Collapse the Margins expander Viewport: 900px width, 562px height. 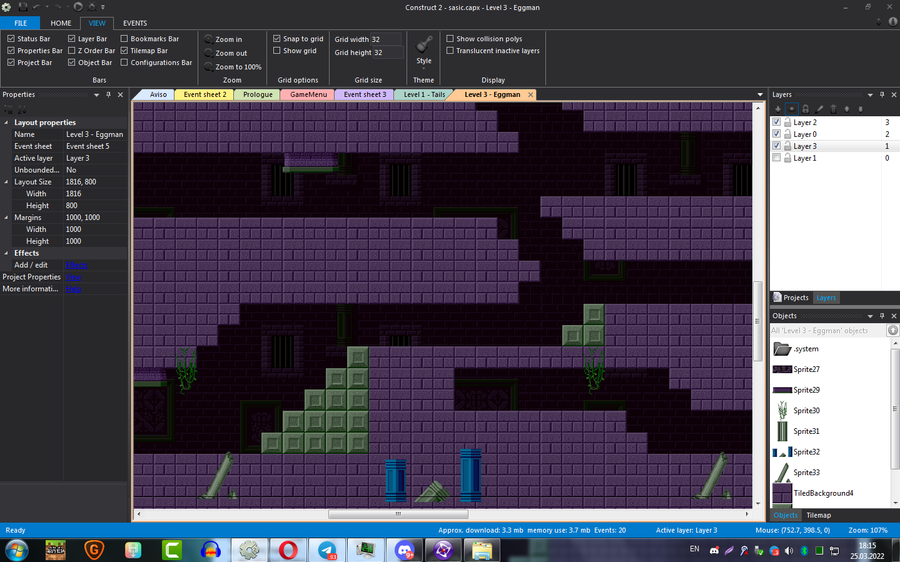pos(6,218)
